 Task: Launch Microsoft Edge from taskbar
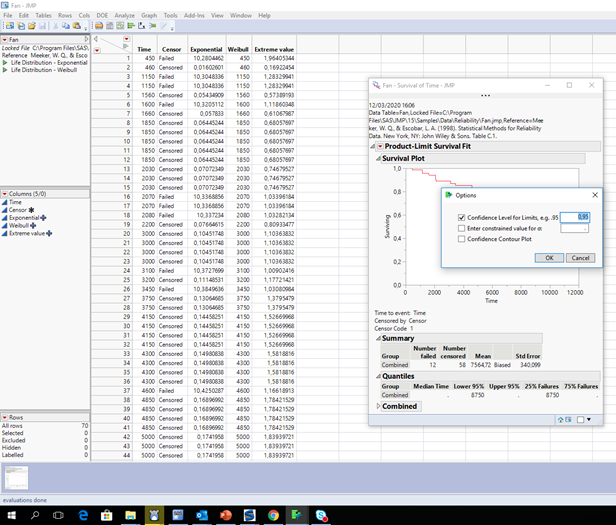tap(83, 515)
